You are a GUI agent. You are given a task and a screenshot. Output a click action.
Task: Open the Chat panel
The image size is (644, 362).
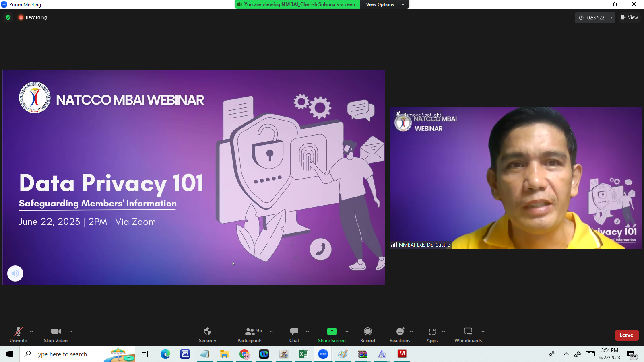click(x=294, y=335)
